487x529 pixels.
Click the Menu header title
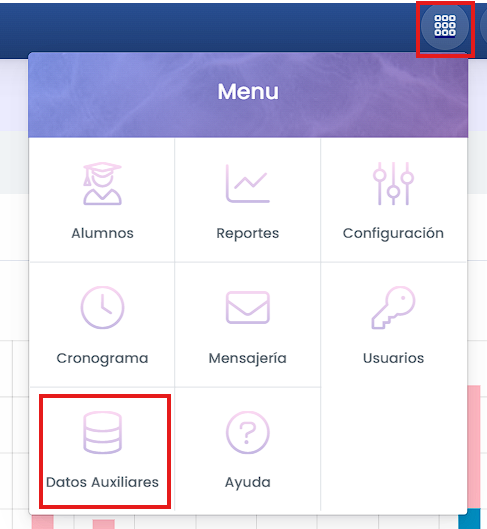coord(248,91)
